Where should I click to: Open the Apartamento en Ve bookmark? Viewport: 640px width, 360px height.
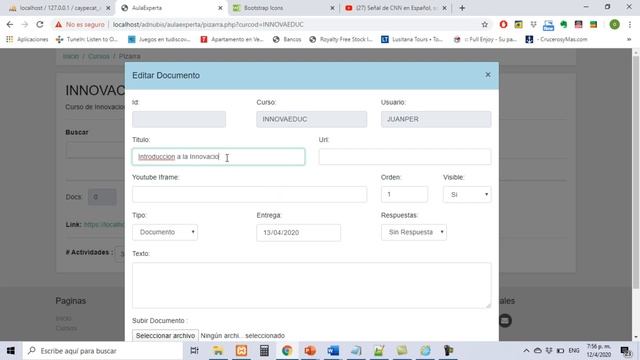pyautogui.click(x=232, y=39)
